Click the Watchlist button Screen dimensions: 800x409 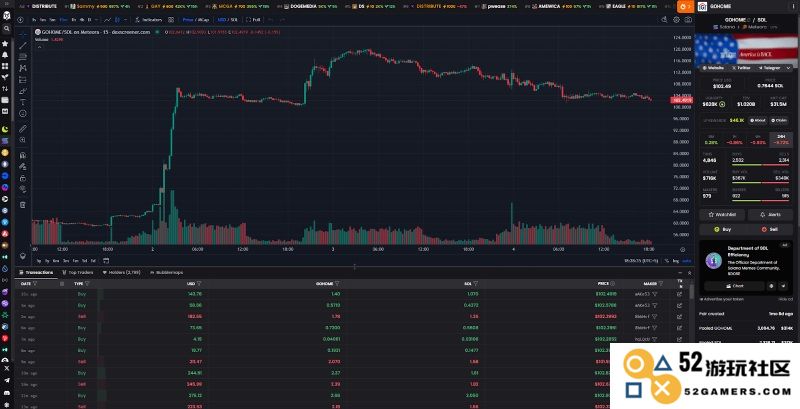click(722, 215)
